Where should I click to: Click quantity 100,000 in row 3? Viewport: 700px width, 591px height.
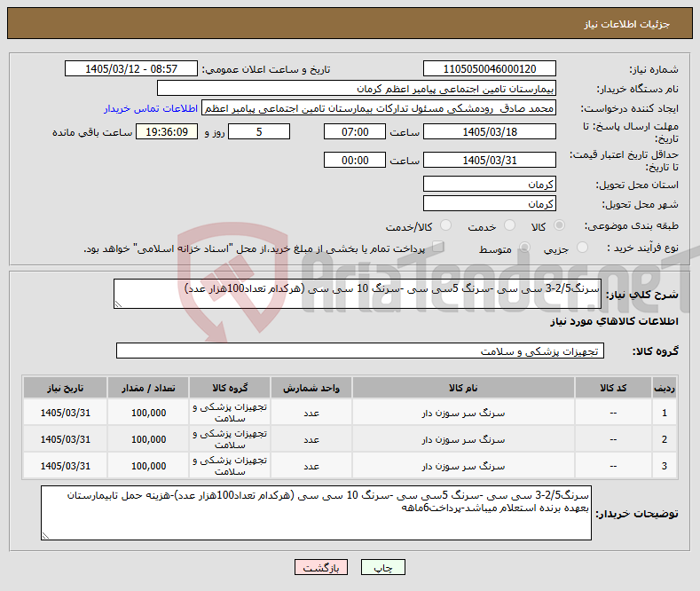click(x=148, y=466)
